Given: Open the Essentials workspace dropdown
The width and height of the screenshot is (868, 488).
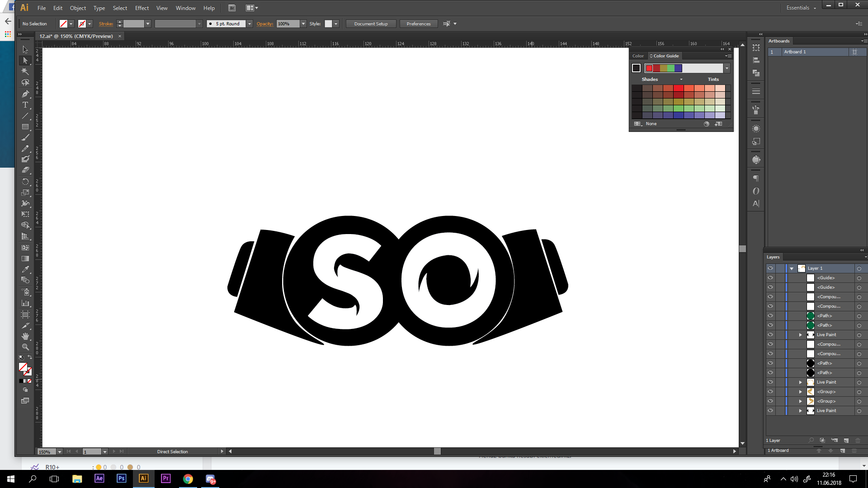Looking at the screenshot, I should [801, 8].
